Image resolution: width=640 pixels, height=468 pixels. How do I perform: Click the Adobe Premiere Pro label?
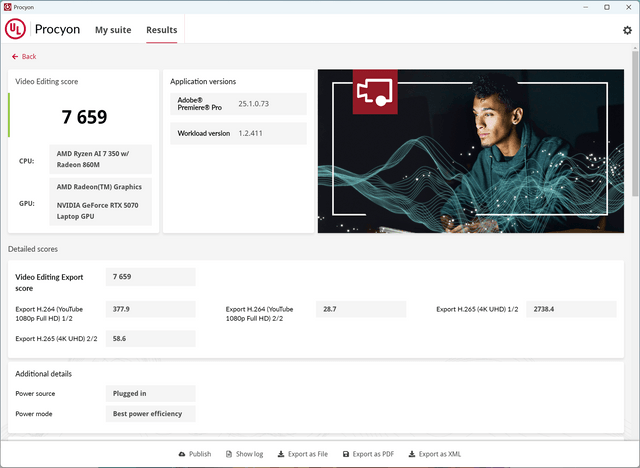click(200, 104)
